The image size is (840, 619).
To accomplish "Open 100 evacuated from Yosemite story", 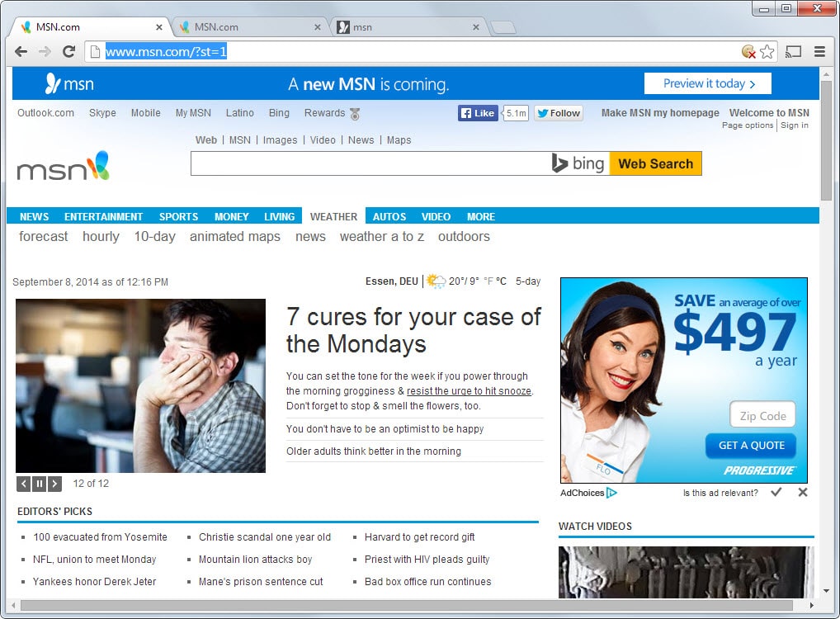I will click(100, 537).
